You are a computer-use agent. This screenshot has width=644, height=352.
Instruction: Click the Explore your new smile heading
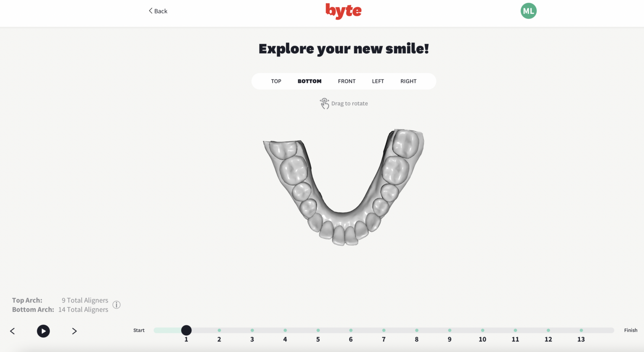(x=343, y=48)
